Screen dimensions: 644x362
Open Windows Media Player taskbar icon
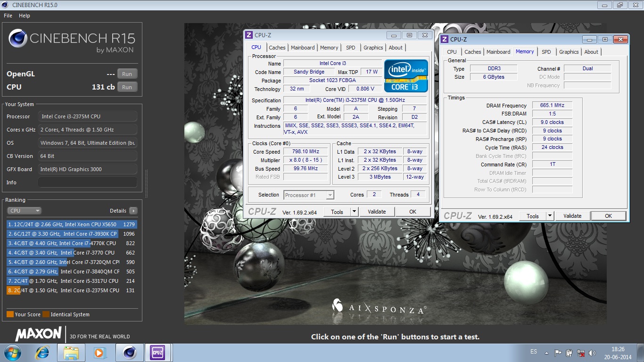coord(99,352)
